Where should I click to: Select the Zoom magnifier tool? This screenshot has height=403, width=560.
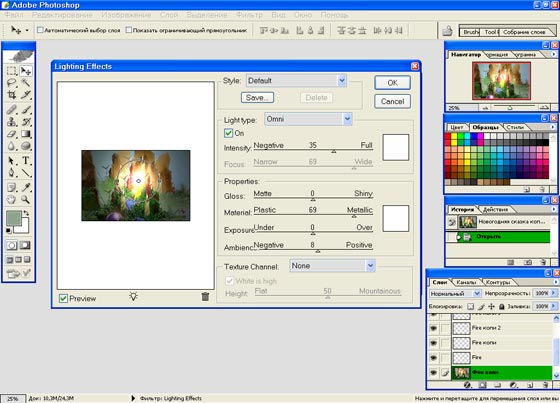26,199
